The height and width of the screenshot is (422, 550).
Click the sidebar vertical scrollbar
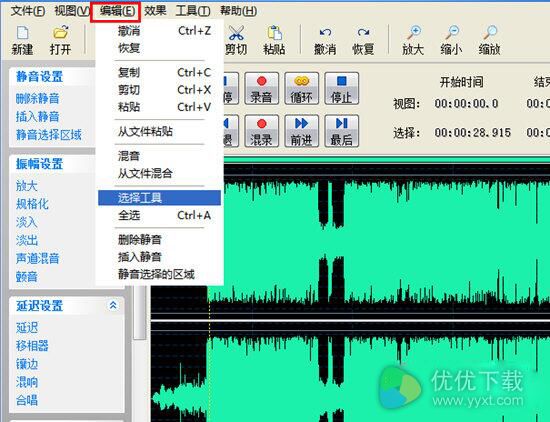pos(140,312)
